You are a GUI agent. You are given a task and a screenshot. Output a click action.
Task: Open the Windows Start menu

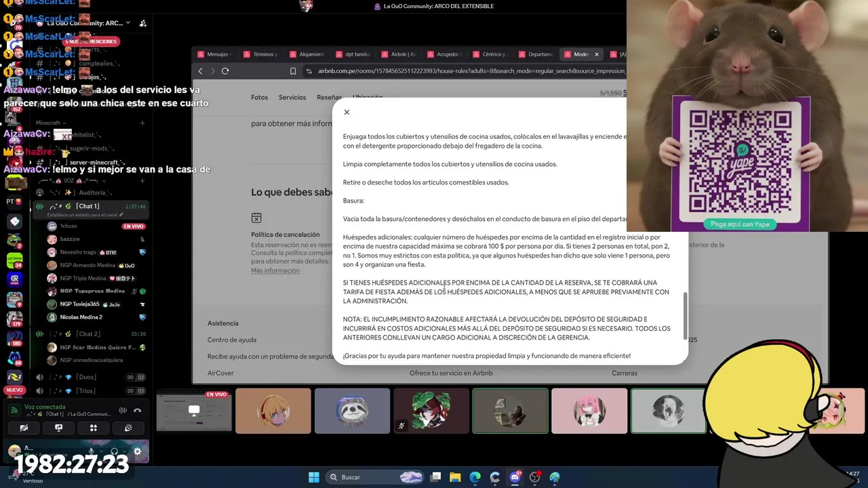(314, 477)
